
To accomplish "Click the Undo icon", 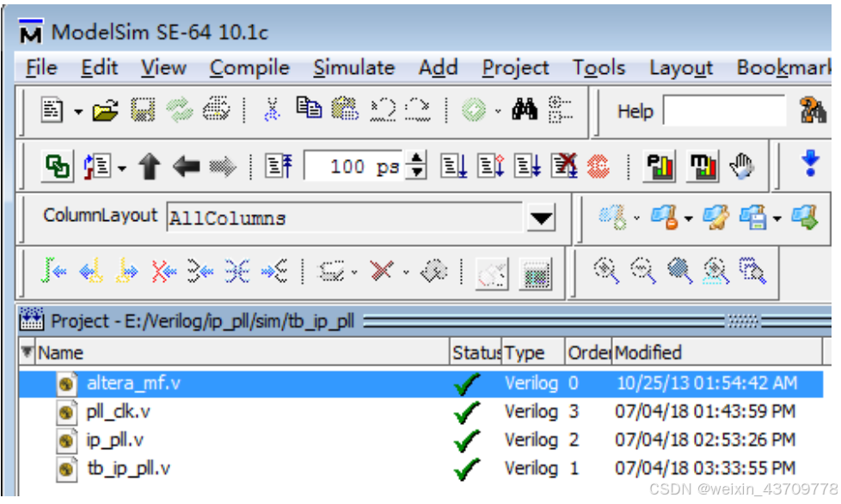I will (383, 110).
